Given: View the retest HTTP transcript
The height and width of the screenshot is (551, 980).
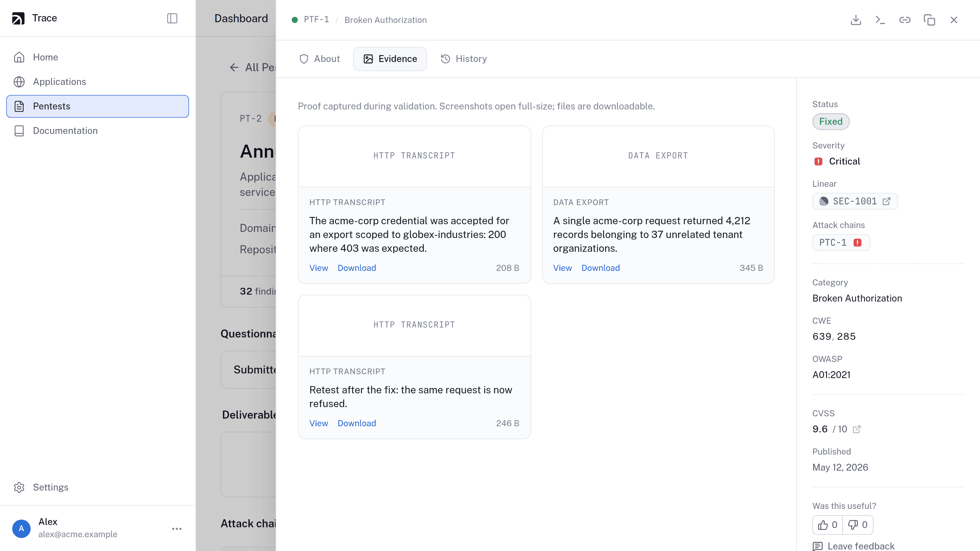Looking at the screenshot, I should tap(318, 423).
